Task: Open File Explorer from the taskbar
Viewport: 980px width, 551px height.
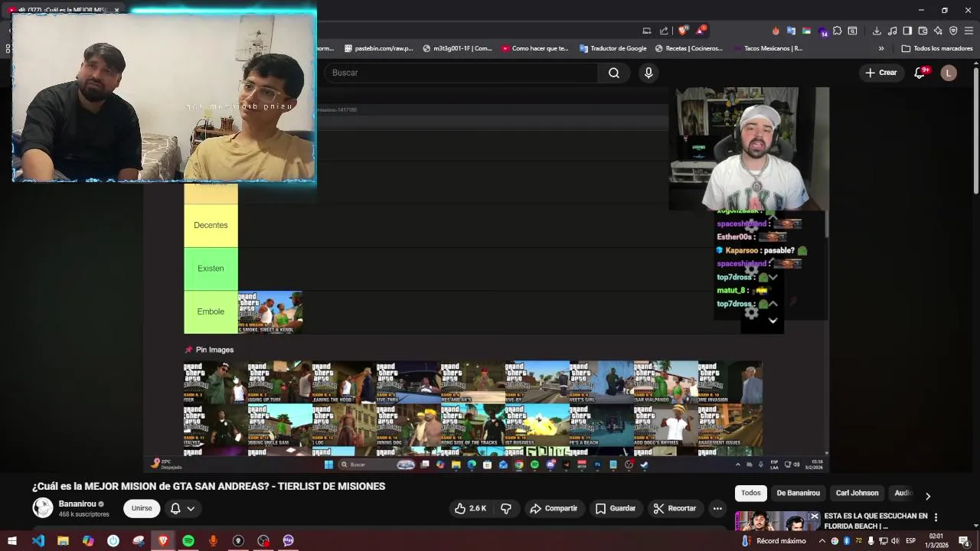Action: coord(63,541)
